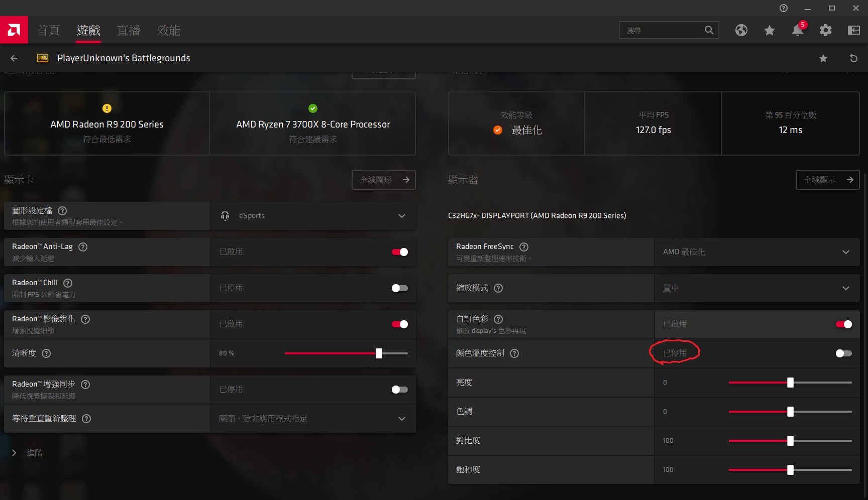Viewport: 868px width, 500px height.
Task: Switch to the 效能 tab
Action: click(168, 31)
